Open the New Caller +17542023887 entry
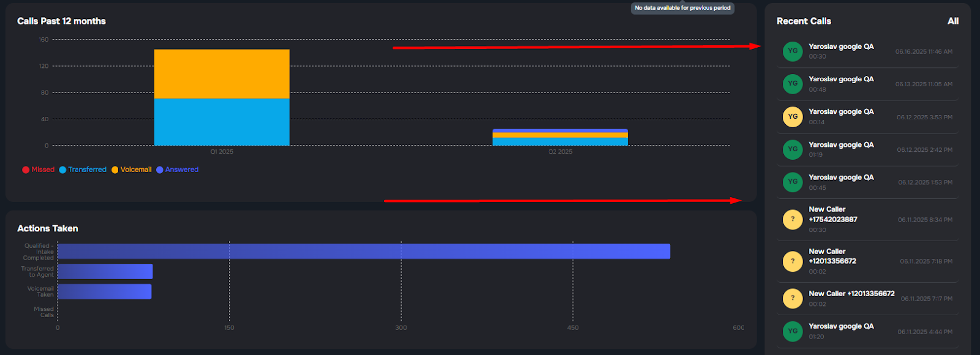980x355 pixels. [x=867, y=219]
